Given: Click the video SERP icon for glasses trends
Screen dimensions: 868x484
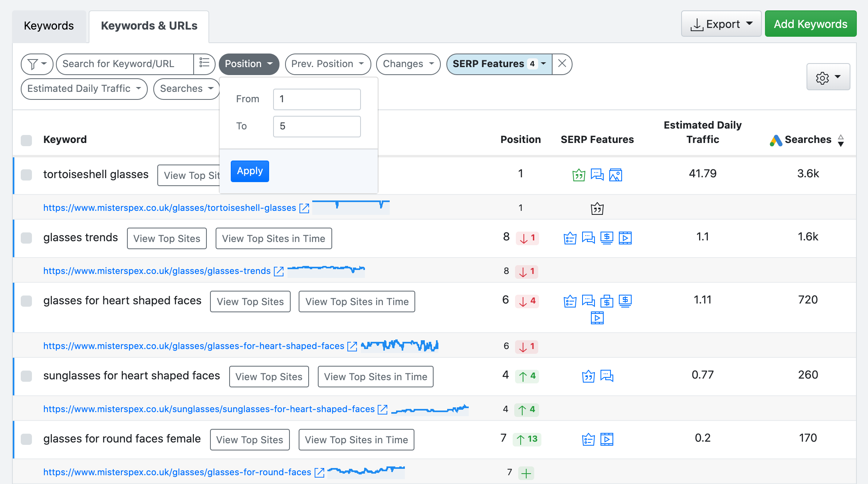Looking at the screenshot, I should (x=625, y=238).
